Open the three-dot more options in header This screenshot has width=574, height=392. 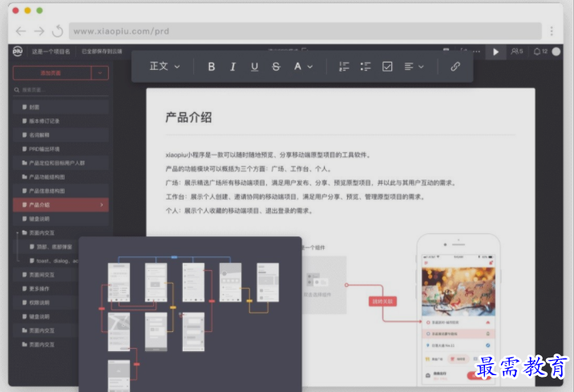[476, 51]
